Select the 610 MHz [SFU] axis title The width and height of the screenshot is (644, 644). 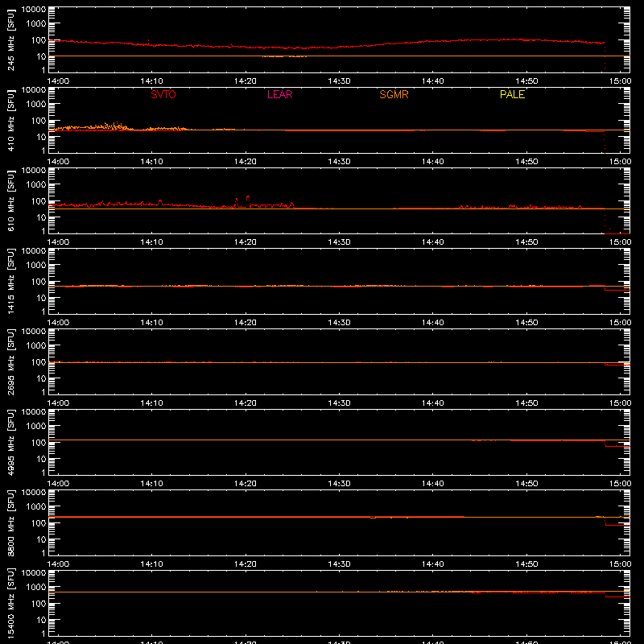click(x=10, y=201)
